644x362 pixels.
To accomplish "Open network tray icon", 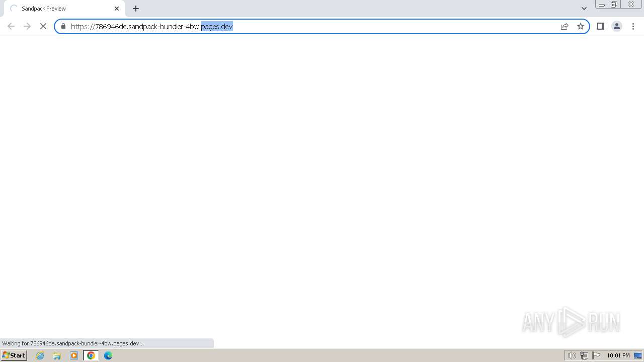I will [x=584, y=355].
